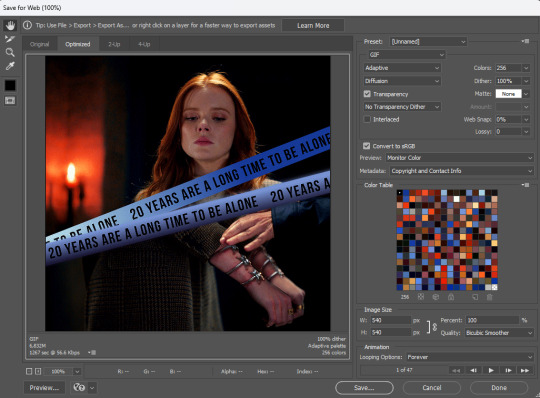Click the Save... button
This screenshot has height=398, width=540.
coord(364,388)
